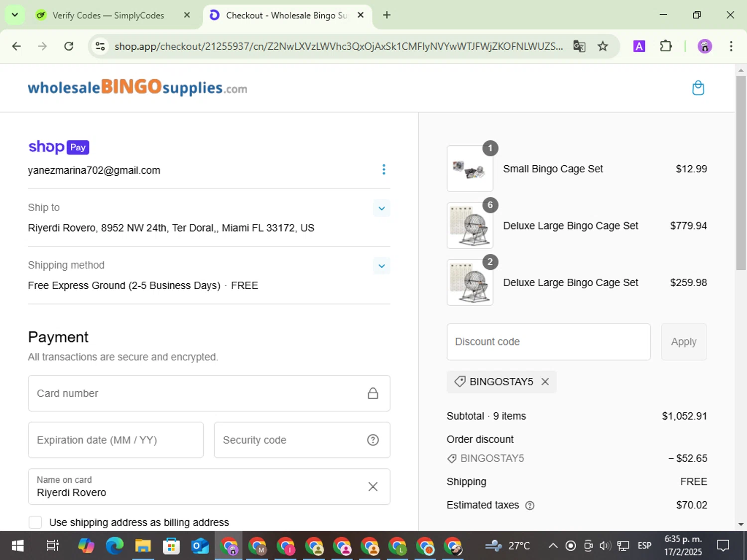Close the Checkout Wholesale Bingo tab
747x560 pixels.
point(361,15)
